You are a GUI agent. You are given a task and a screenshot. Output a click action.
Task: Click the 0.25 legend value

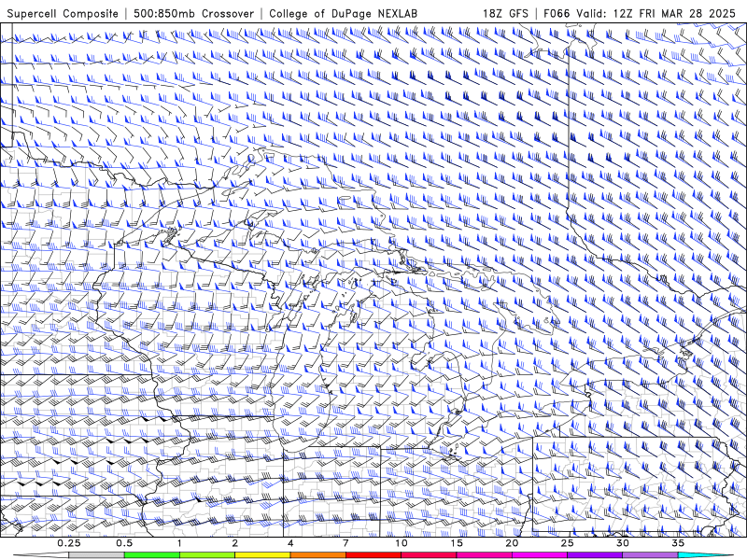pos(69,543)
